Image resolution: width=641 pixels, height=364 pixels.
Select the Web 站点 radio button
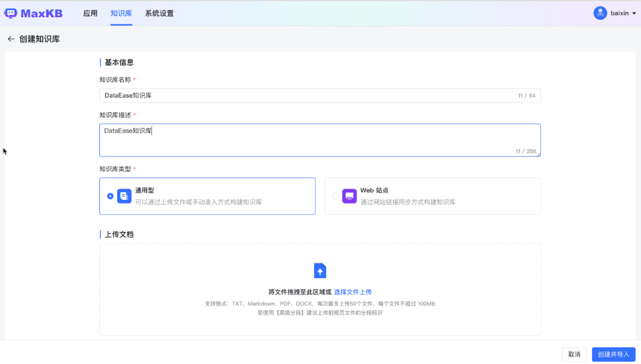coord(334,196)
